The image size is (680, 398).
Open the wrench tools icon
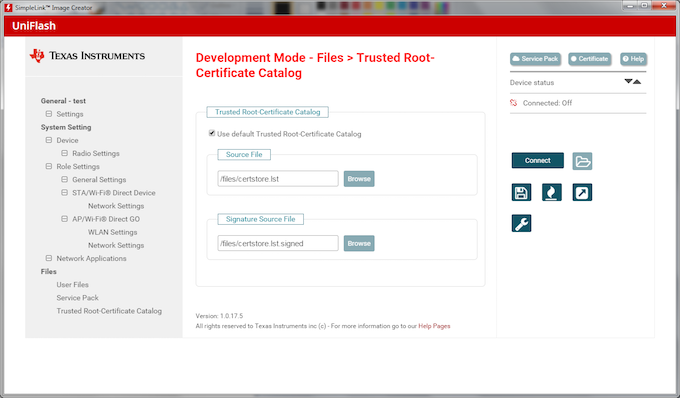click(x=521, y=223)
